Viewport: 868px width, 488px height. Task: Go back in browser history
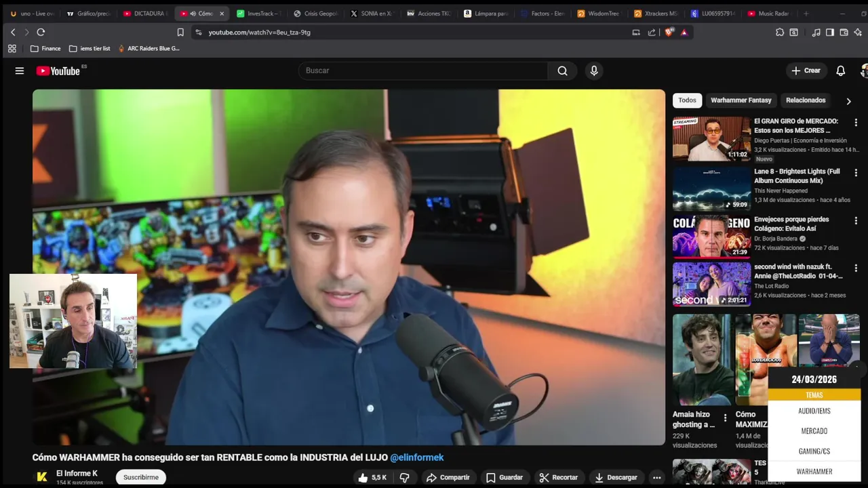pos(13,32)
